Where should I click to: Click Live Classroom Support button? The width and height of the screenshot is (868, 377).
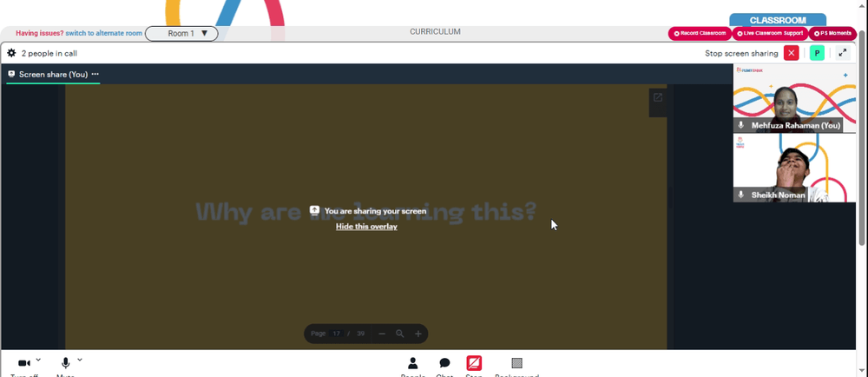pyautogui.click(x=770, y=33)
